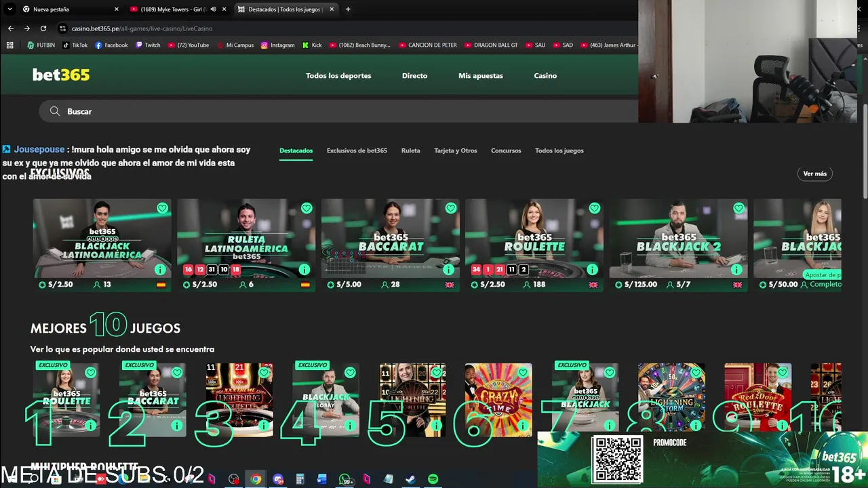Open info for Ruleta Latinoamérica

[304, 270]
